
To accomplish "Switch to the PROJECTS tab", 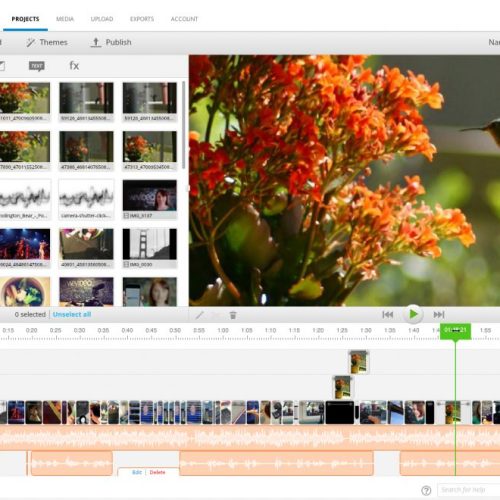I will click(25, 19).
